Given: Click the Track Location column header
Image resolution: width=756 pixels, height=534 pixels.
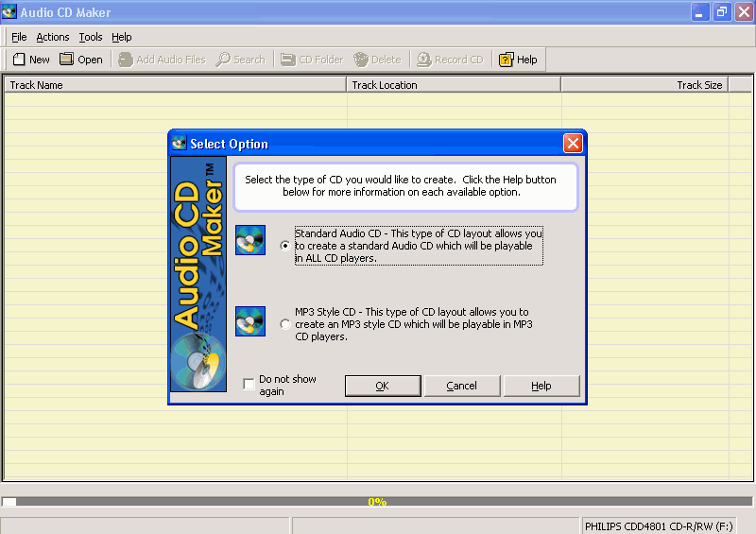Looking at the screenshot, I should 454,85.
